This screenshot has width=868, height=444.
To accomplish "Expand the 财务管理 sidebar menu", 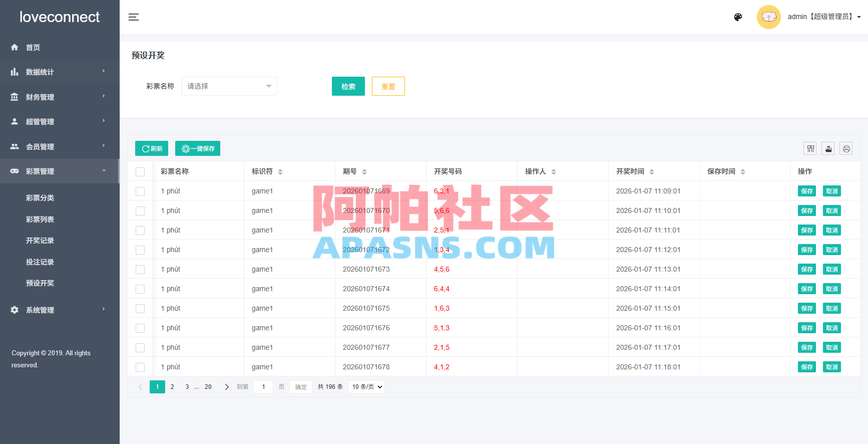I will coord(60,97).
